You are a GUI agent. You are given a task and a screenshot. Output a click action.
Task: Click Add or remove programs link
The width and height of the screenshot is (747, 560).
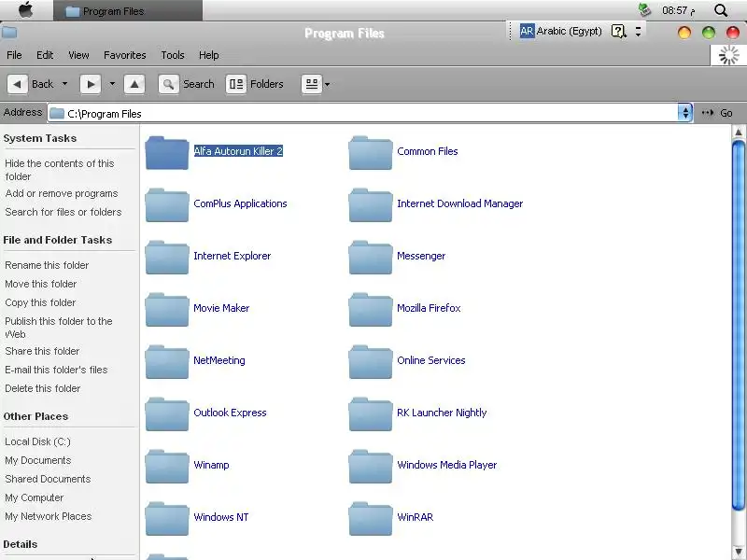pyautogui.click(x=62, y=193)
